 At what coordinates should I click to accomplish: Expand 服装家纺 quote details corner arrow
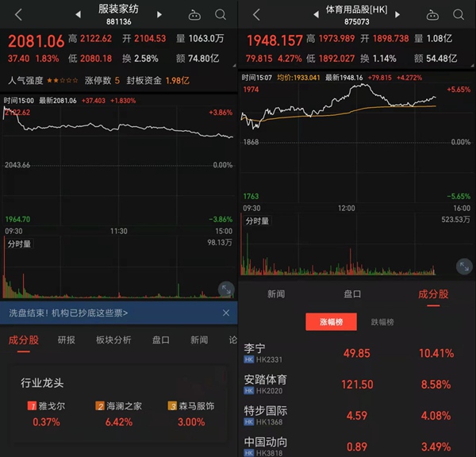234,65
